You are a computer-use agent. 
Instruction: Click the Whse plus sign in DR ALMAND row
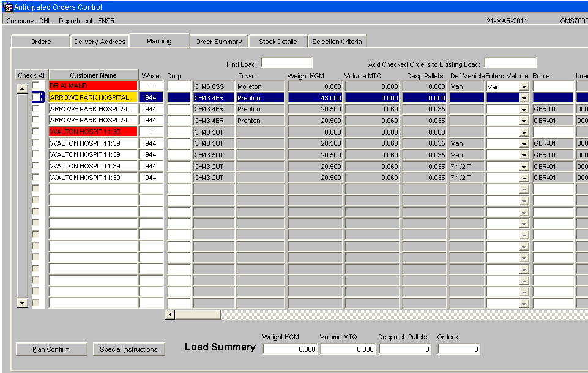[x=151, y=86]
